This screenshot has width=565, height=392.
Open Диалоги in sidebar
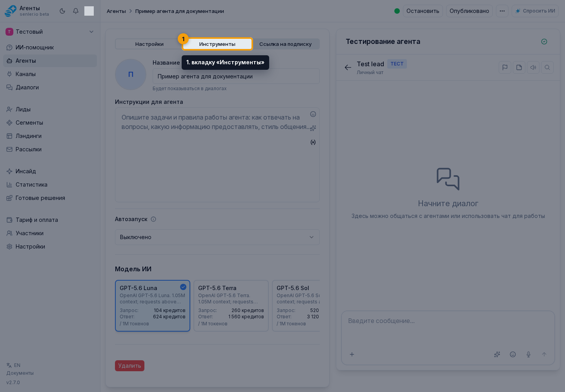tap(50, 87)
